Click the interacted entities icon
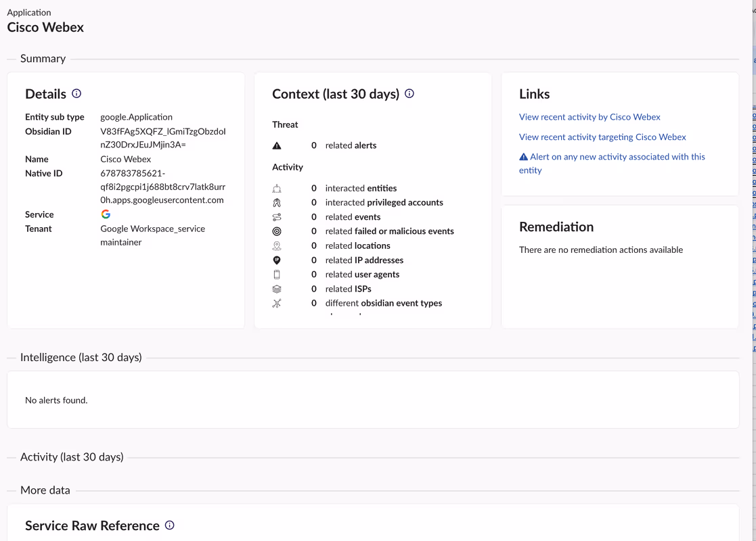Screen dimensions: 756x541 click(x=277, y=189)
